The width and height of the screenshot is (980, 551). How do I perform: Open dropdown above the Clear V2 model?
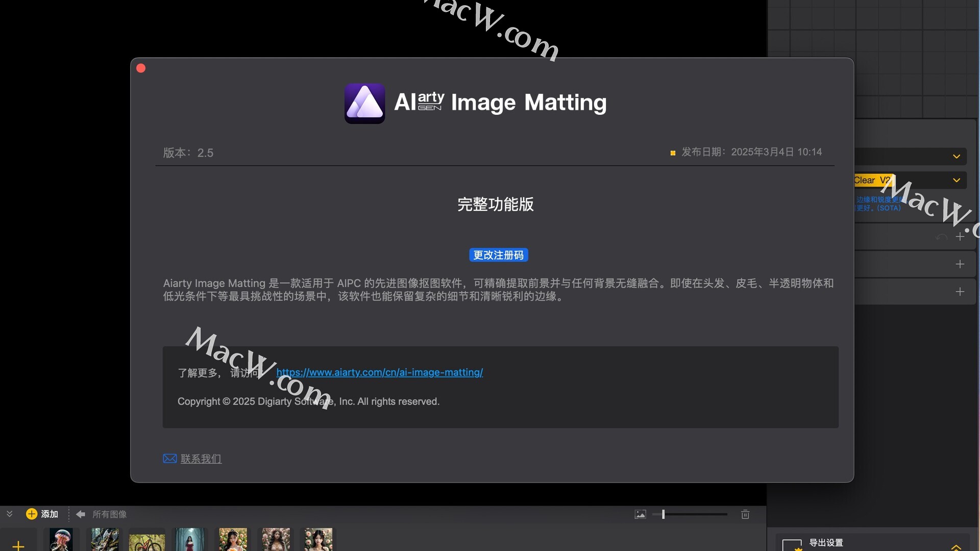[911, 157]
